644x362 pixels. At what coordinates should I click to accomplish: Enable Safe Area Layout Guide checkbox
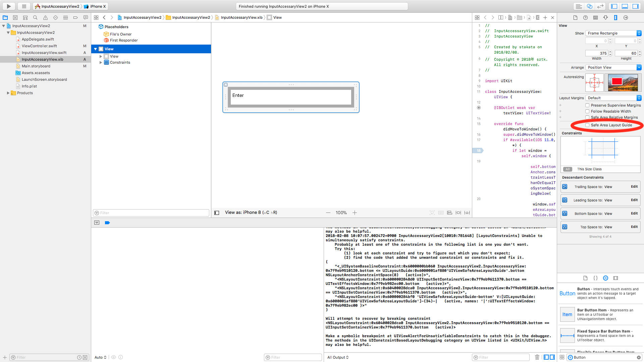[x=587, y=125]
